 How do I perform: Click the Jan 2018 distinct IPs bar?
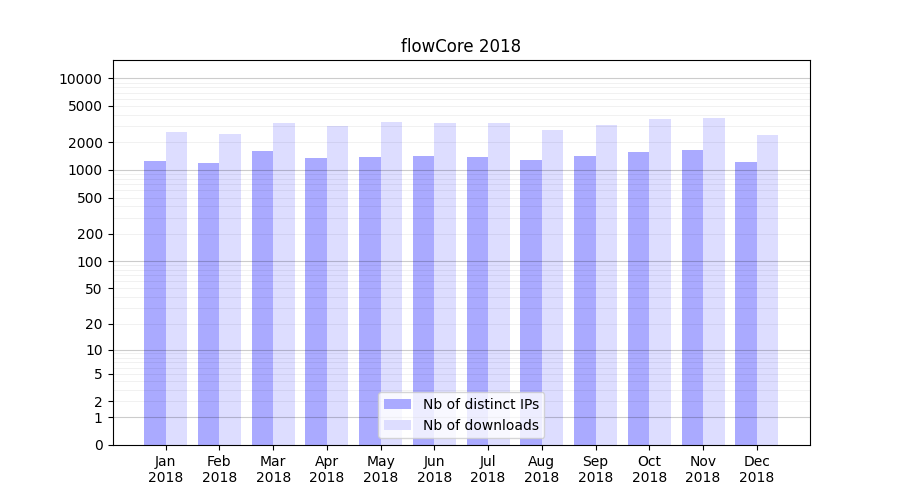point(155,300)
